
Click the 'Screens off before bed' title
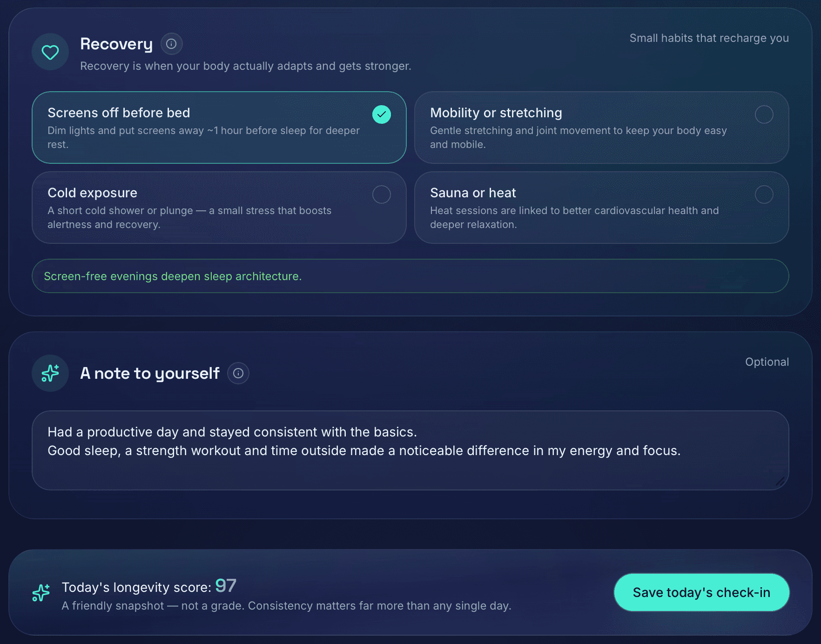pos(119,113)
